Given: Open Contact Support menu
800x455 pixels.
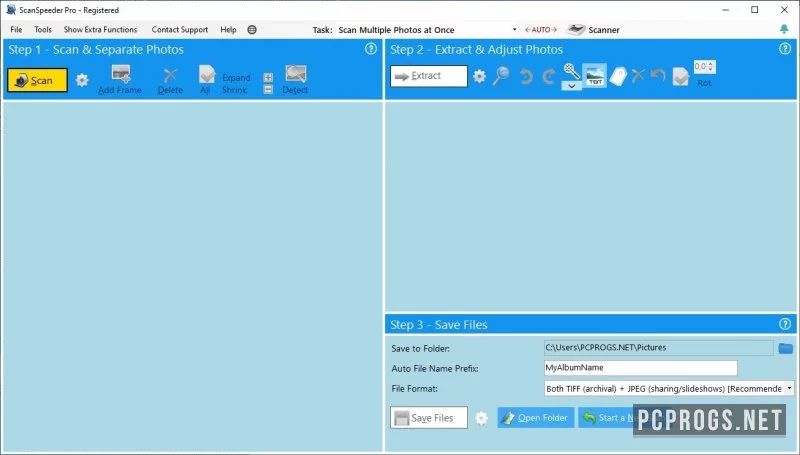Looking at the screenshot, I should (180, 30).
